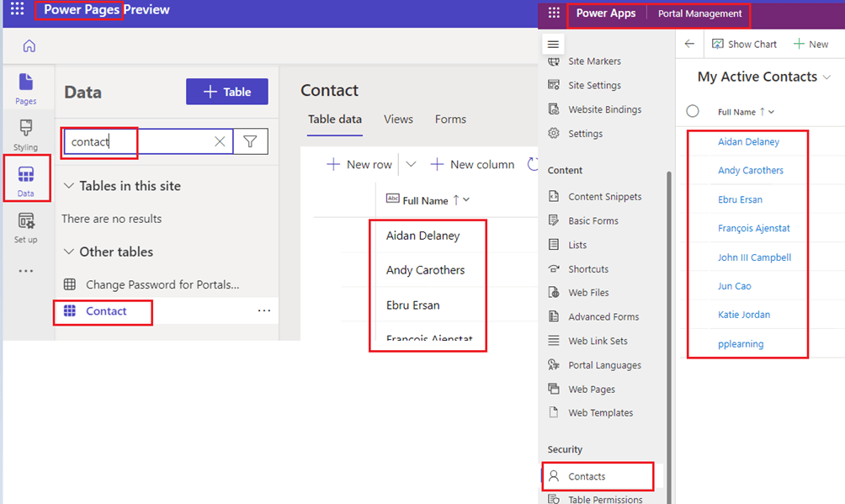Click the filter funnel icon beside search
Image resolution: width=845 pixels, height=504 pixels.
(250, 142)
